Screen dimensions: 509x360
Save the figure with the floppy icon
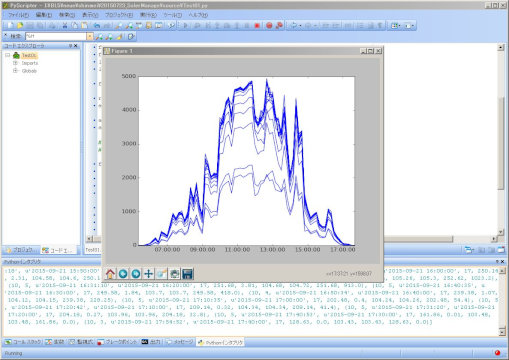[x=187, y=274]
